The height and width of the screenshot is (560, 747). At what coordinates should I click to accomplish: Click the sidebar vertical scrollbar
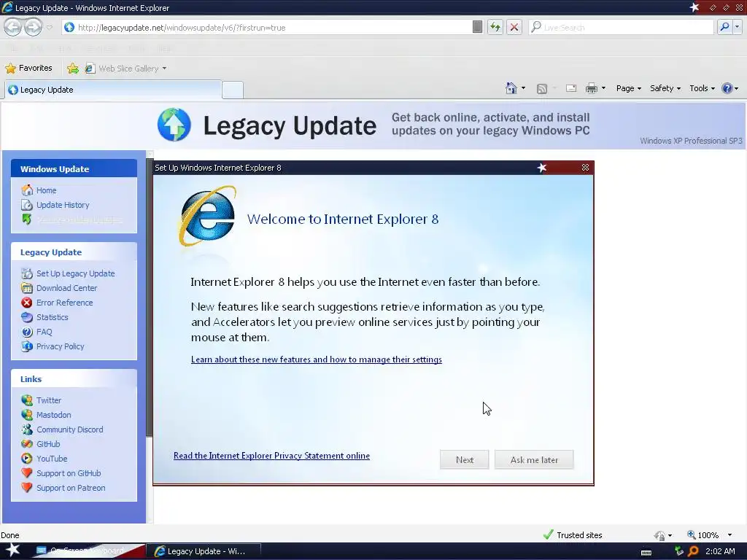click(x=150, y=337)
